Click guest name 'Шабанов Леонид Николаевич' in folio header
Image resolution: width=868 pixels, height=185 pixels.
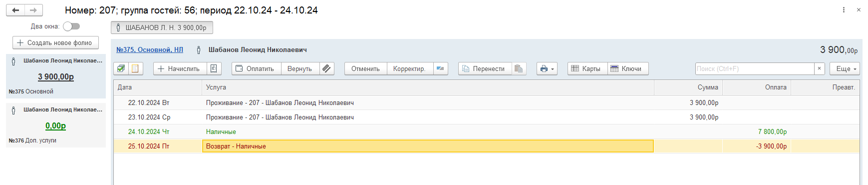[258, 49]
